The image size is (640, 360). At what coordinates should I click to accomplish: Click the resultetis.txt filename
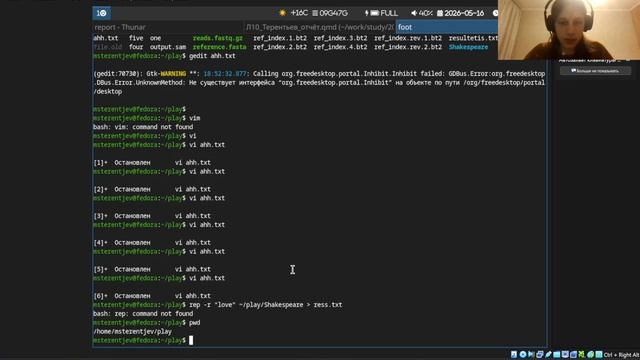point(473,38)
